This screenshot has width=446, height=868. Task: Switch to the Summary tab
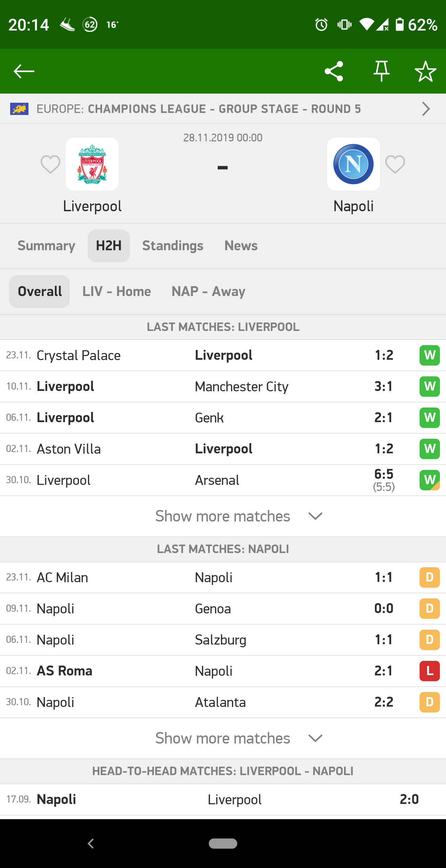click(46, 246)
